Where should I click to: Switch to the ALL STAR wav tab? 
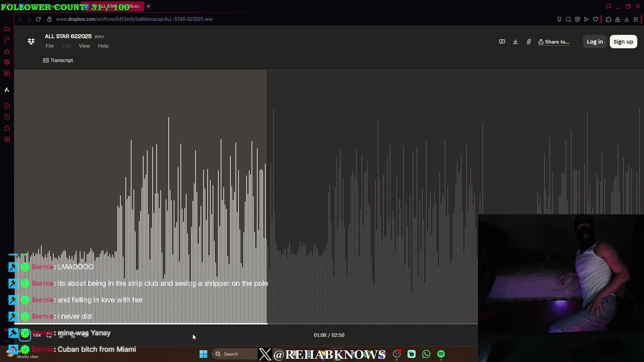[x=113, y=7]
